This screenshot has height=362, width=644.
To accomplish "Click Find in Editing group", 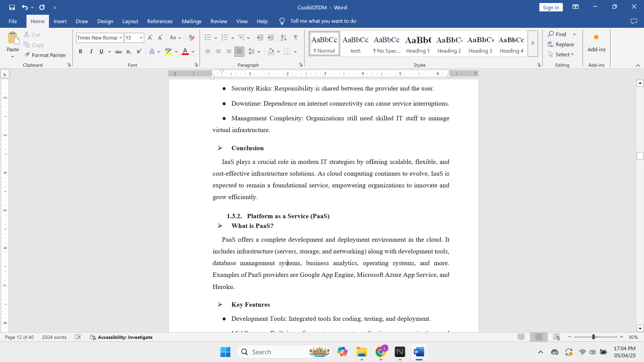I will (557, 34).
